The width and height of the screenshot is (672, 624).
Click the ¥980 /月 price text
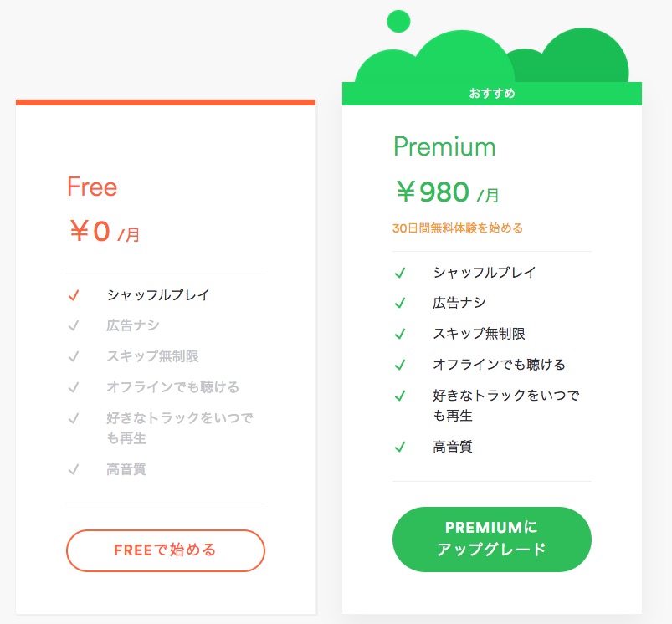pos(446,193)
